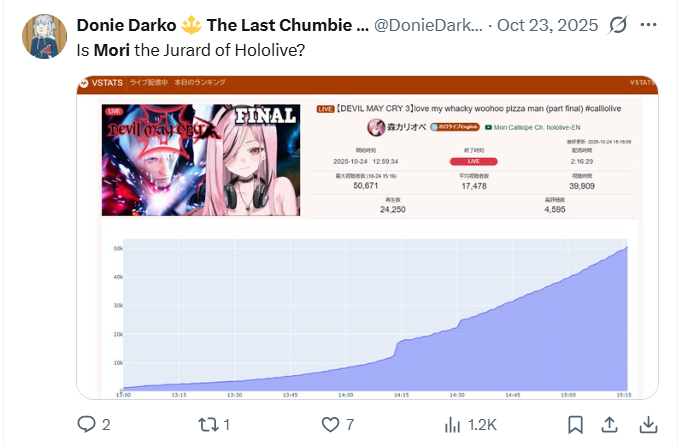Click the Devil May Cry stream thumbnail
681x444 pixels.
(x=201, y=160)
